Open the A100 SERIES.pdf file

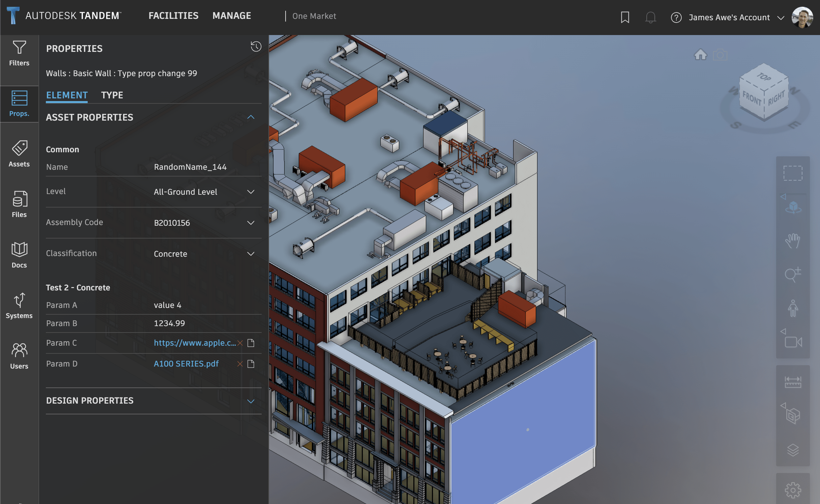(186, 363)
